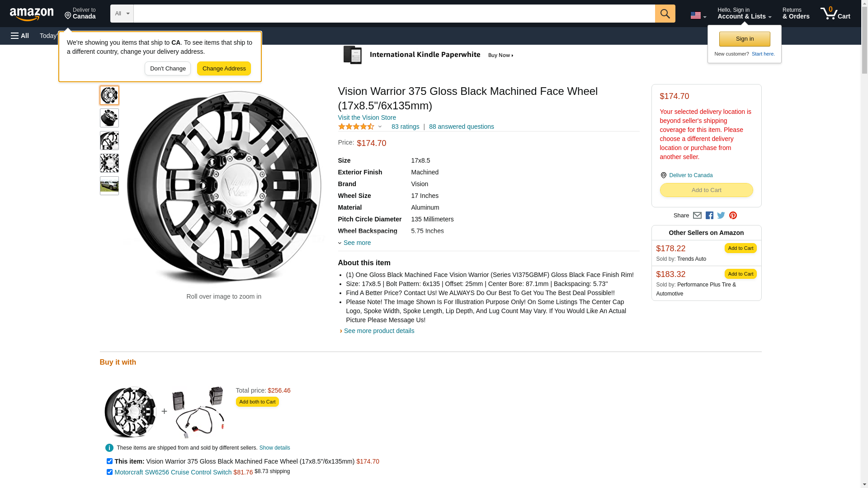Uncheck the Motorcraft Cruise Control Switch checkbox
Image resolution: width=868 pixels, height=488 pixels.
point(109,472)
